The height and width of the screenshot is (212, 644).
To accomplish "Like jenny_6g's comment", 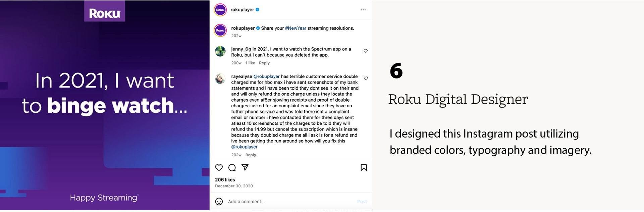I will pyautogui.click(x=366, y=51).
